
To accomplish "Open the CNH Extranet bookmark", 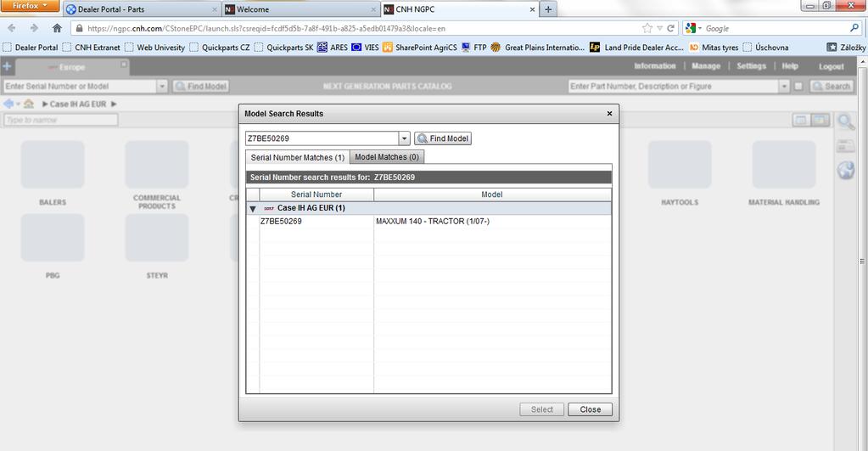I will pyautogui.click(x=92, y=48).
